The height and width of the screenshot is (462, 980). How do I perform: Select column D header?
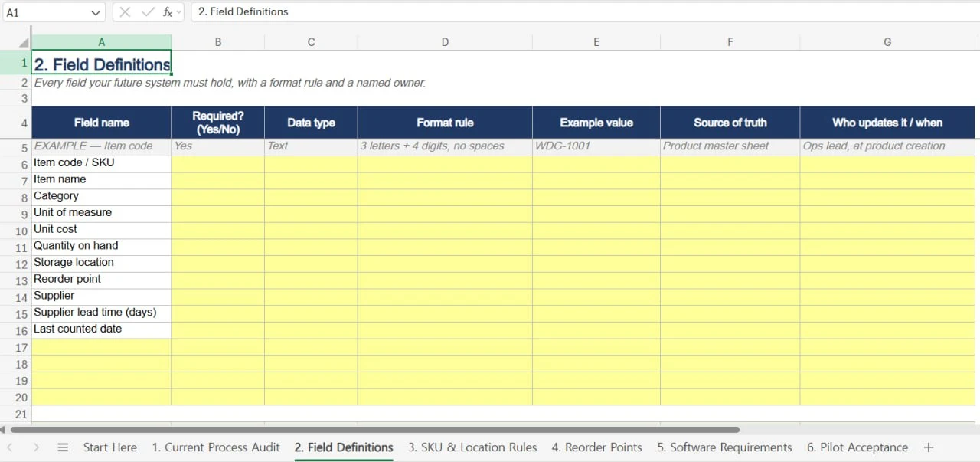pos(445,42)
